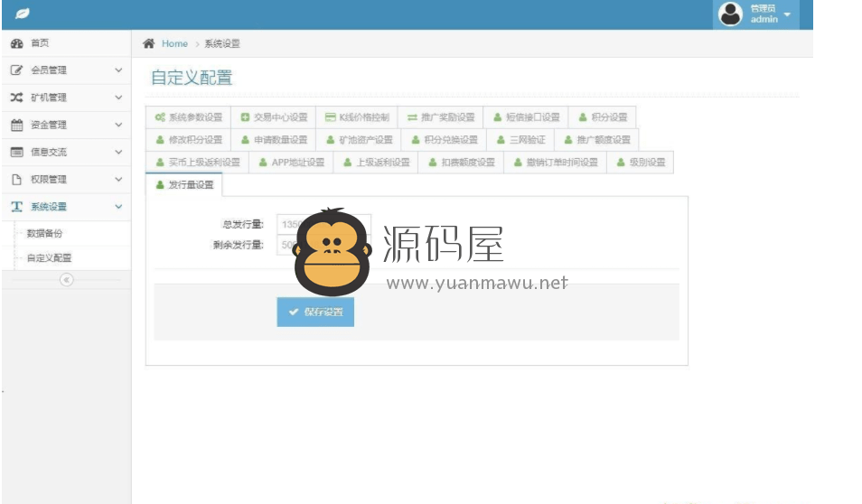Collapse the 系统设置 chevron
The height and width of the screenshot is (504, 862).
tap(118, 206)
